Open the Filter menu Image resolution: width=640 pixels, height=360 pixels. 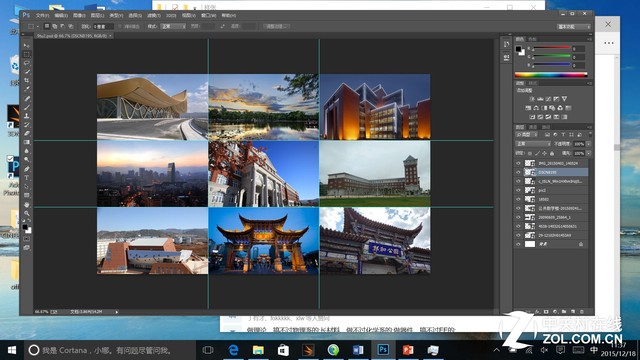[x=153, y=16]
